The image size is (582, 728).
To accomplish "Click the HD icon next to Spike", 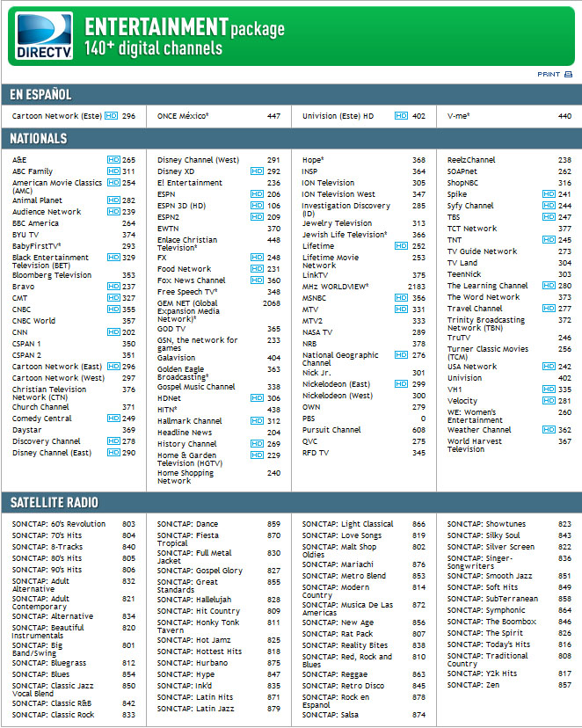I will [x=549, y=194].
